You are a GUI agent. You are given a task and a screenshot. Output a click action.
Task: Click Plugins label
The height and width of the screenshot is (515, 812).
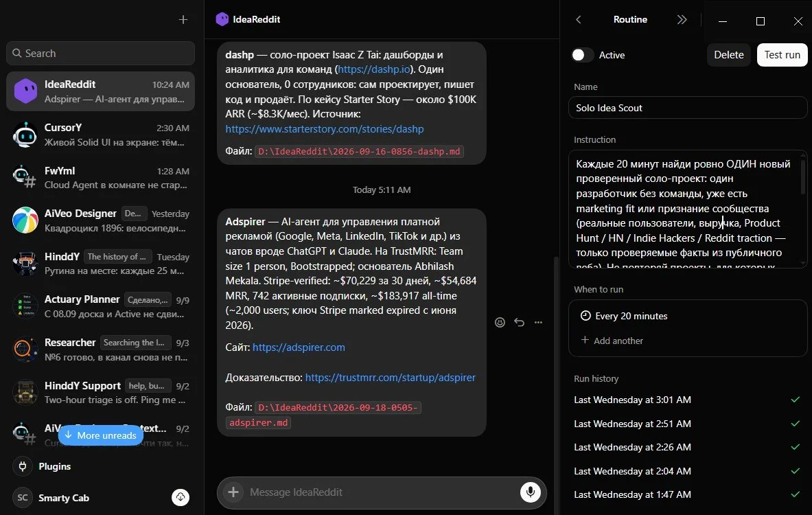[55, 466]
